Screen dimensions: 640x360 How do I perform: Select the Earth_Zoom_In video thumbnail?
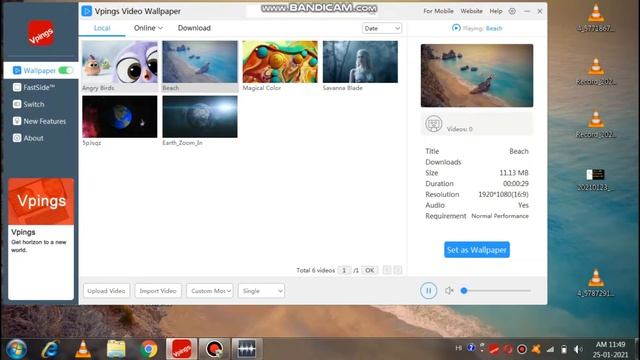click(x=200, y=117)
